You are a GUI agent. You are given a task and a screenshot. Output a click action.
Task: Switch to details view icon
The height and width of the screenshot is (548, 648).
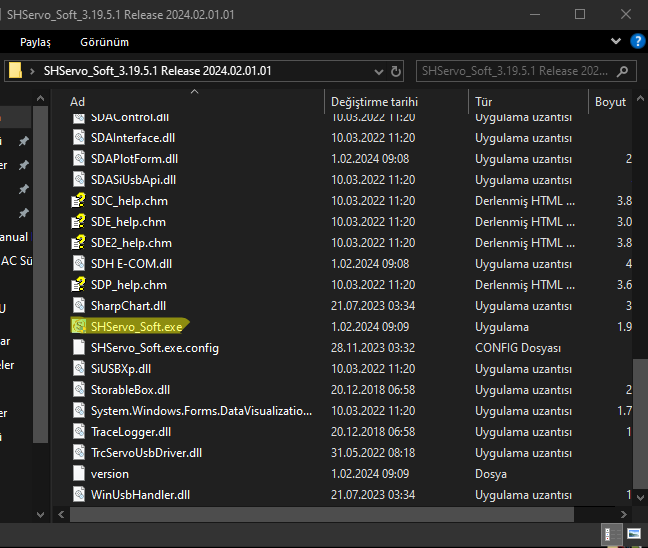pos(611,533)
